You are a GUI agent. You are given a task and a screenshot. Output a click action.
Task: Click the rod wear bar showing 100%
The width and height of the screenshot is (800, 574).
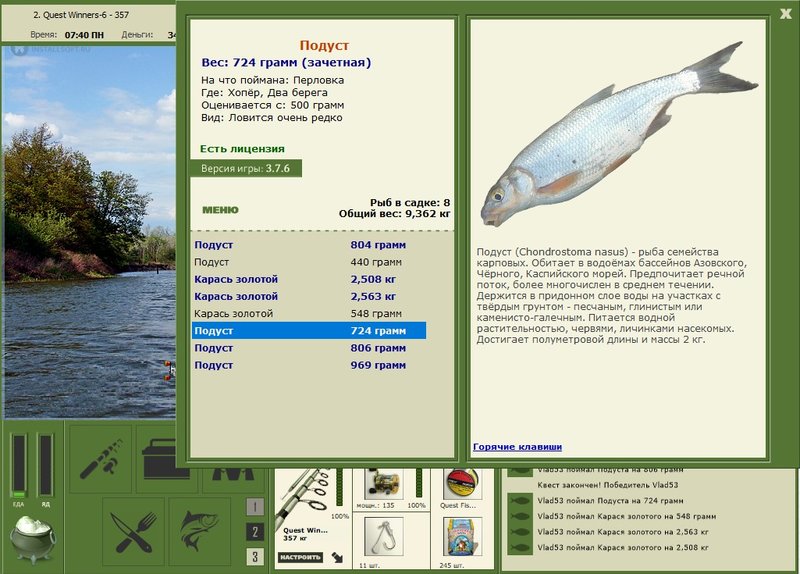[x=339, y=487]
